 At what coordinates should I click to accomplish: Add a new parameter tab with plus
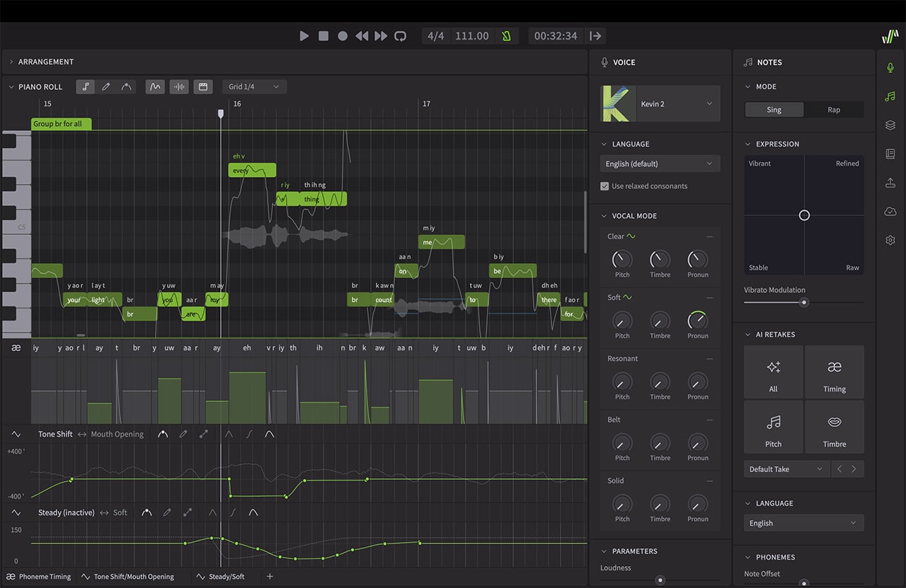(270, 577)
